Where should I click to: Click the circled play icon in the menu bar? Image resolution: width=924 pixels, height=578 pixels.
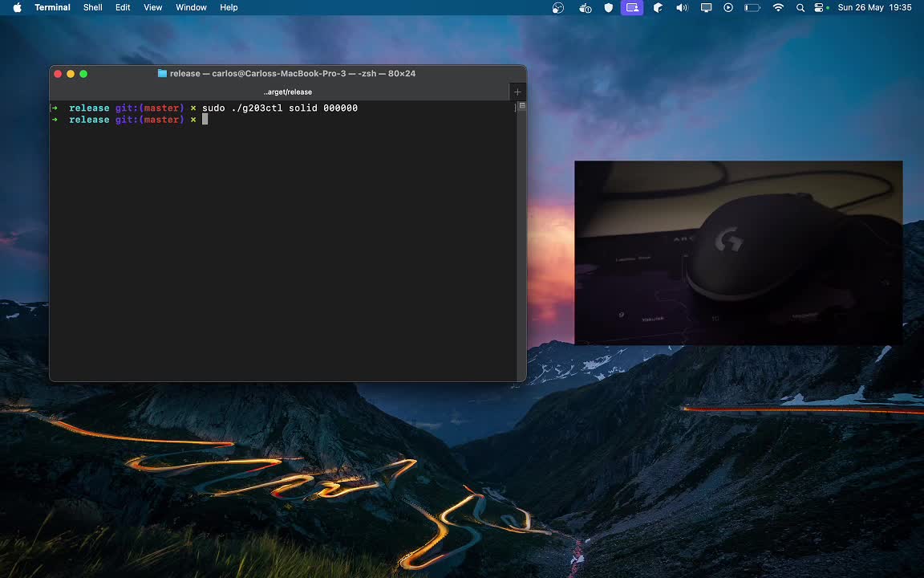click(728, 8)
